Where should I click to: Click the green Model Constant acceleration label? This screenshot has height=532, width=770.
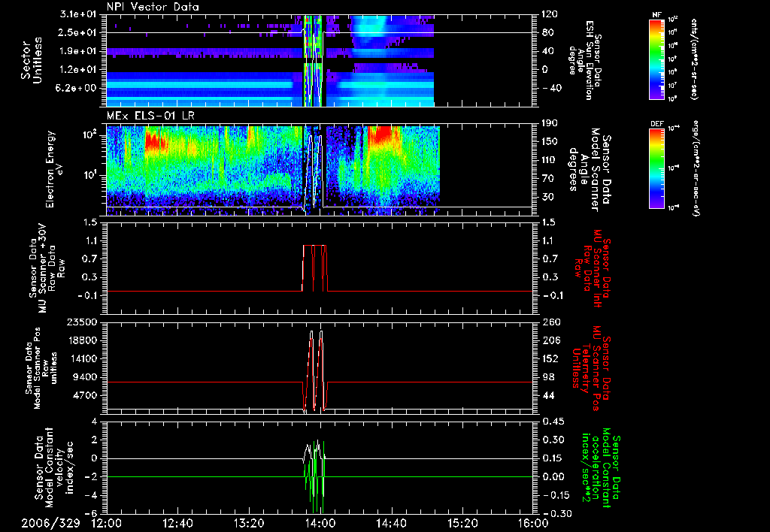coord(601,467)
